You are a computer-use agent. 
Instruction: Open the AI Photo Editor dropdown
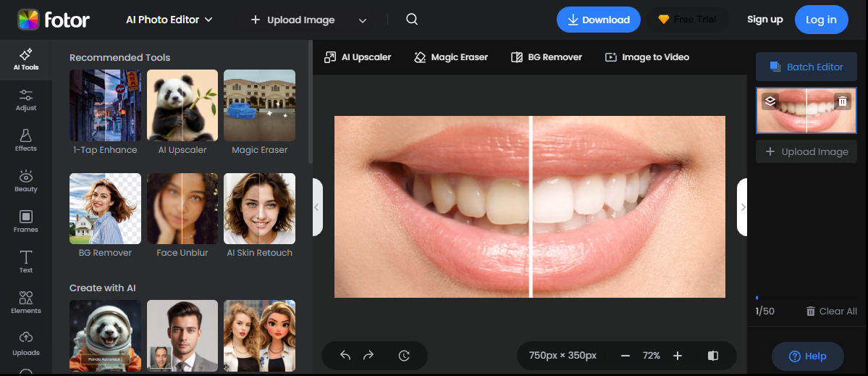pos(169,20)
